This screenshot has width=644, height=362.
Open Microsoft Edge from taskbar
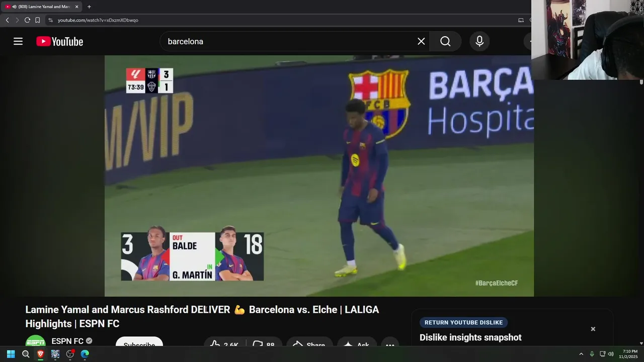pyautogui.click(x=85, y=354)
